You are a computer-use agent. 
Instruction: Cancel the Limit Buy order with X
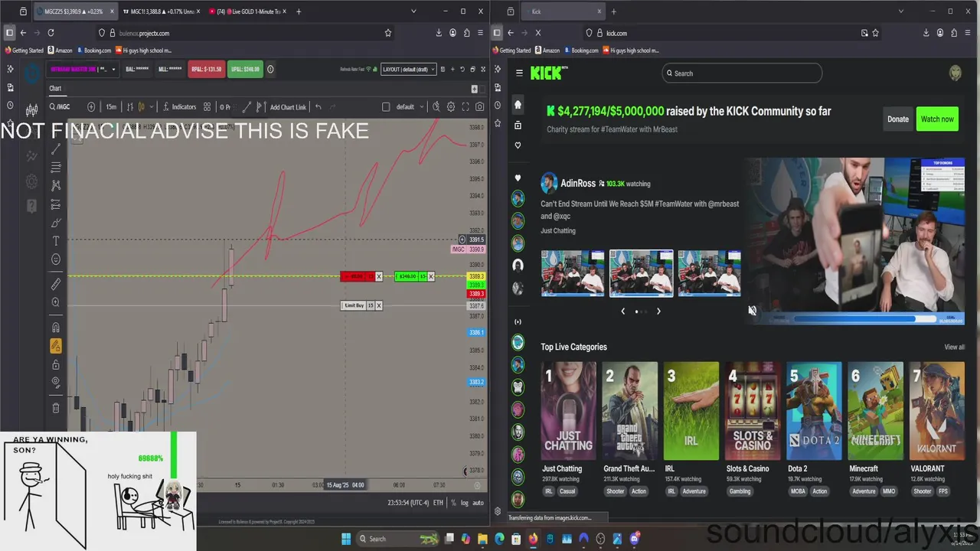coord(379,305)
